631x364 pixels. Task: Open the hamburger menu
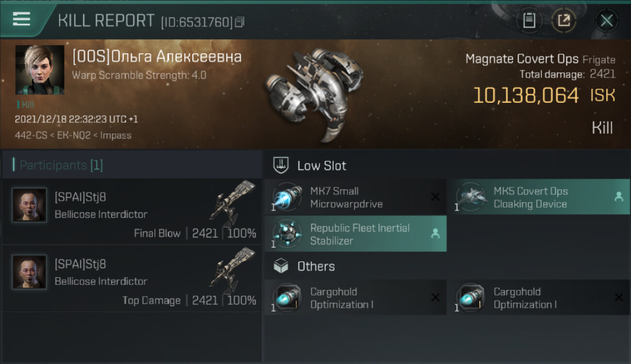[21, 19]
